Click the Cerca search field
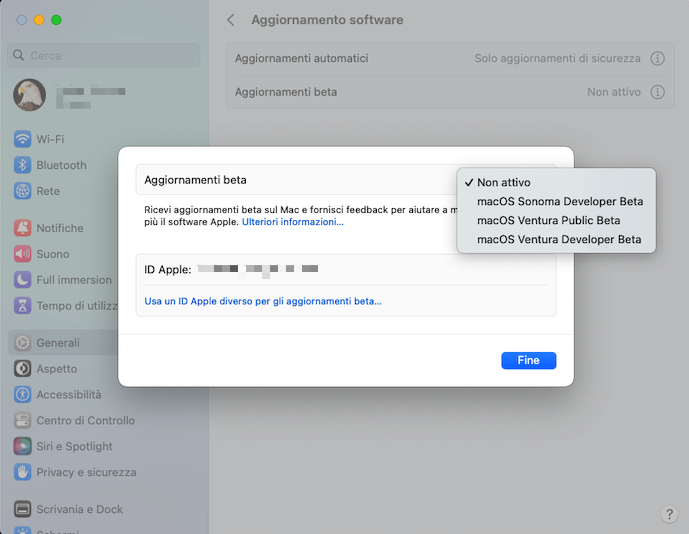This screenshot has width=689, height=534. 104,55
